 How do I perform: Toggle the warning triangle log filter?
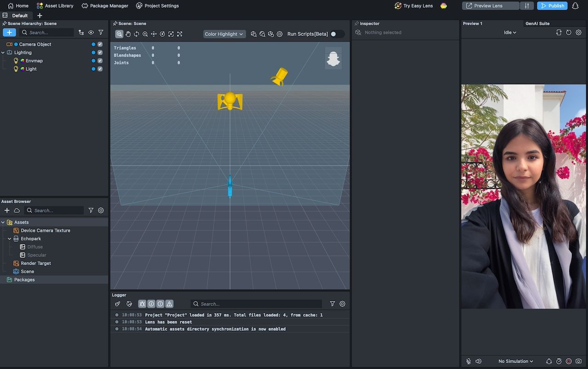[x=170, y=304]
